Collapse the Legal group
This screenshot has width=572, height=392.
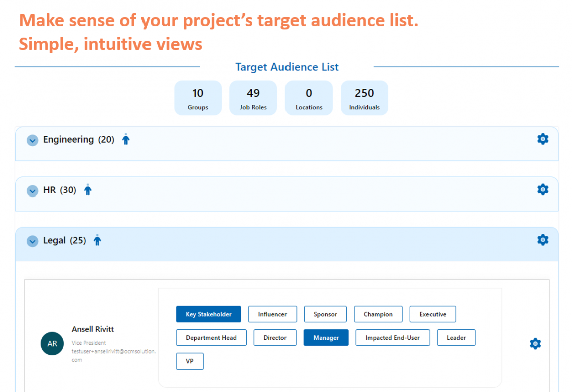click(32, 241)
